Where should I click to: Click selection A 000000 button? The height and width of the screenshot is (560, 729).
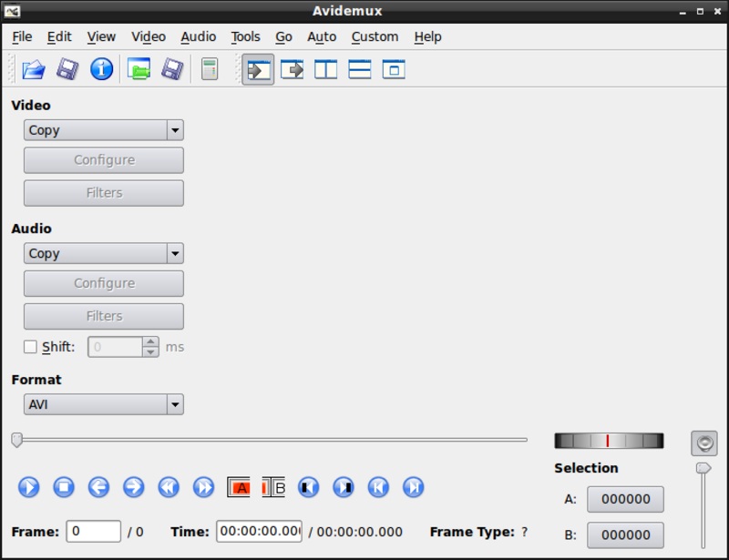625,499
